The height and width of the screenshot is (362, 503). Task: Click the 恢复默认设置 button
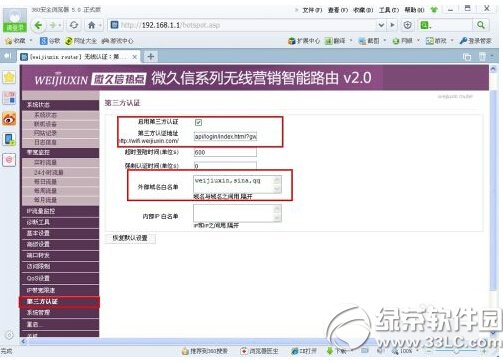(130, 238)
